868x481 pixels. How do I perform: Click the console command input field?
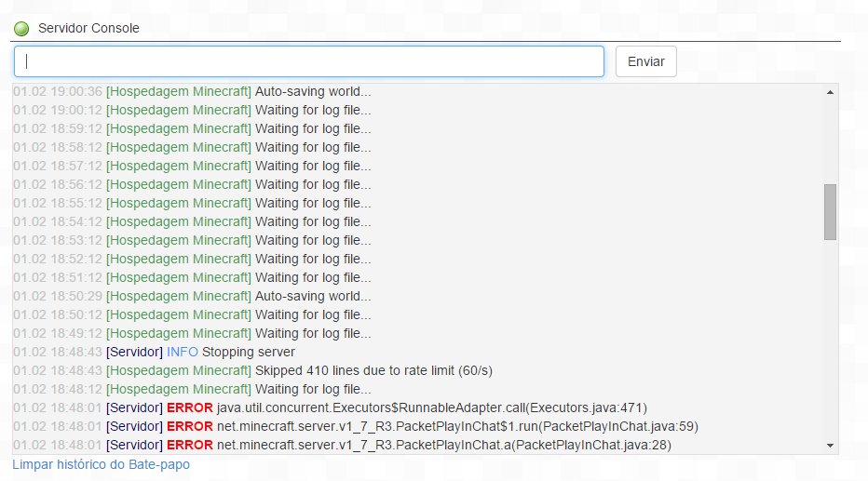coord(309,61)
